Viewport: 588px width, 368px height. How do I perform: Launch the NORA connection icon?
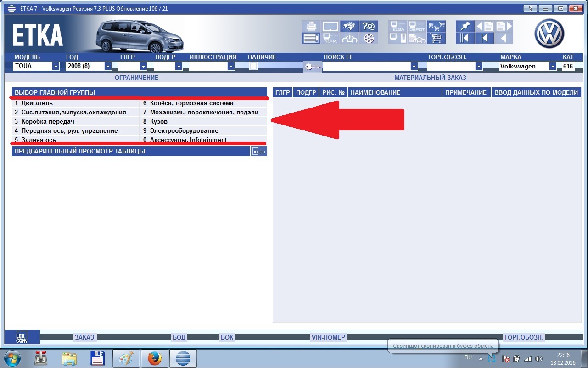tap(330, 38)
